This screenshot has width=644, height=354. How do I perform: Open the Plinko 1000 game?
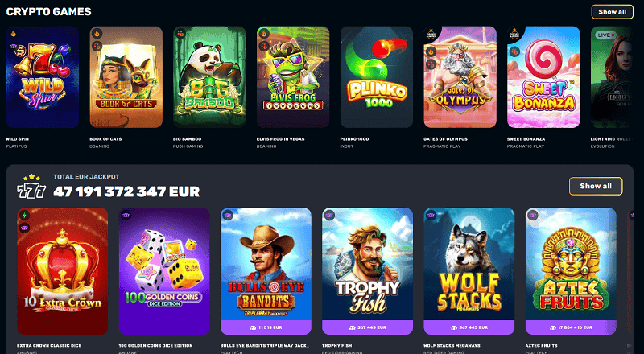[377, 76]
